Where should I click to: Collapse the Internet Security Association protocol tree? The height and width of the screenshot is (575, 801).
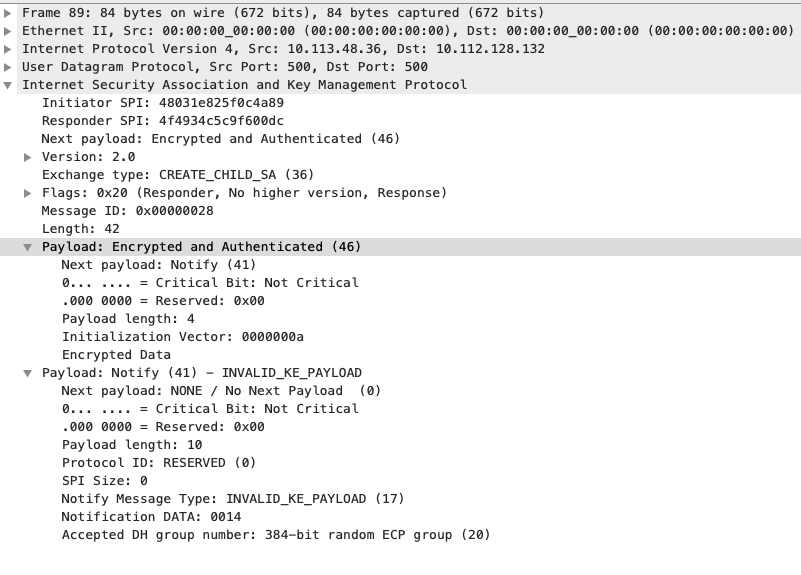[9, 85]
